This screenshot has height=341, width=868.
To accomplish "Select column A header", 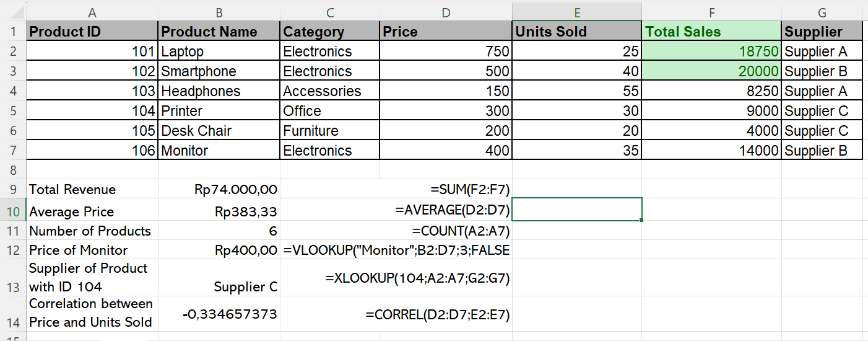I will tap(92, 11).
